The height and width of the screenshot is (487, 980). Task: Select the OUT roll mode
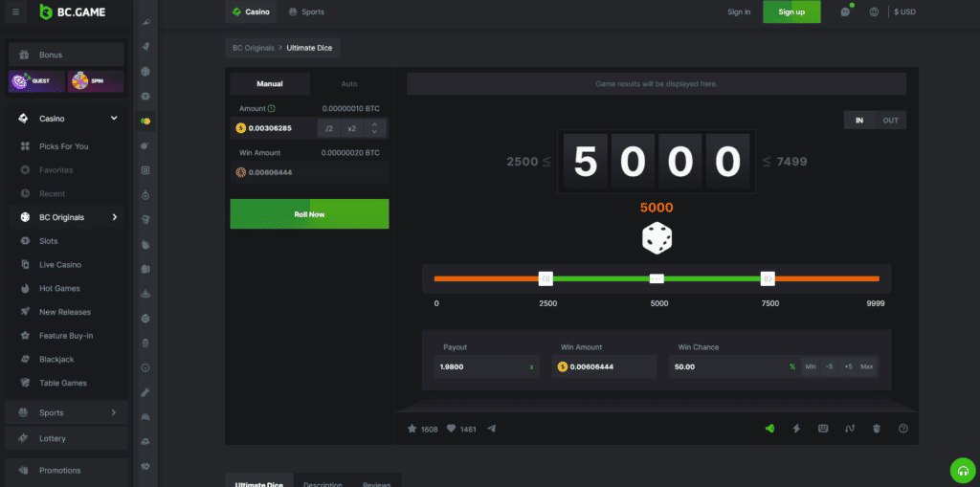coord(891,120)
